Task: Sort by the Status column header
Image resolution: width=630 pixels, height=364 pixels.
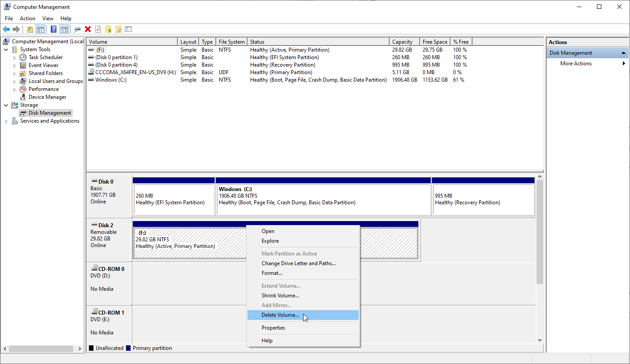Action: 319,42
